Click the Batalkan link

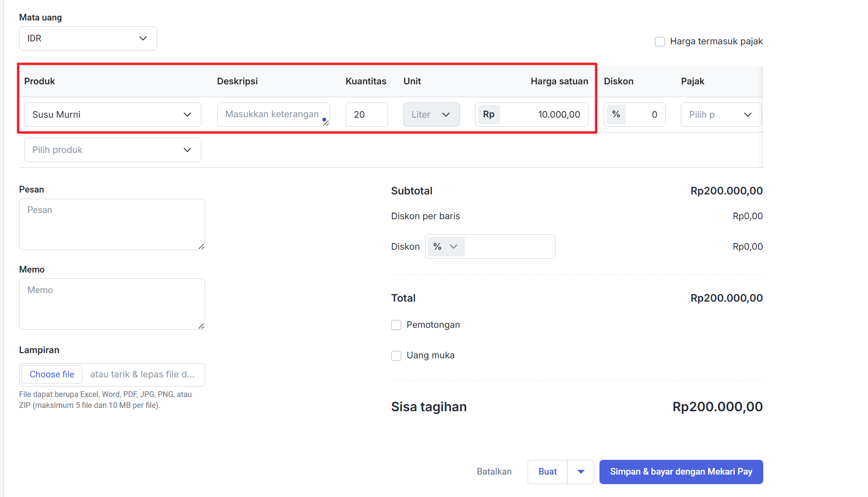pos(494,472)
